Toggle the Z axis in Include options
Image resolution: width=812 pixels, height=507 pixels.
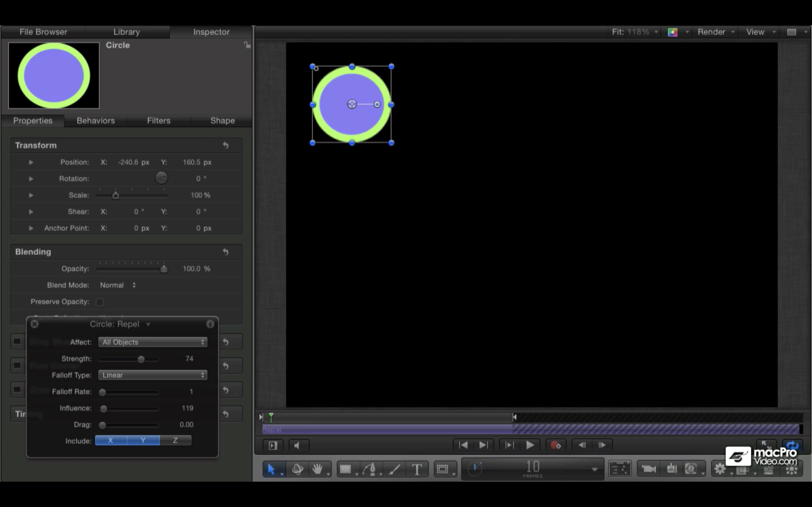click(x=176, y=440)
